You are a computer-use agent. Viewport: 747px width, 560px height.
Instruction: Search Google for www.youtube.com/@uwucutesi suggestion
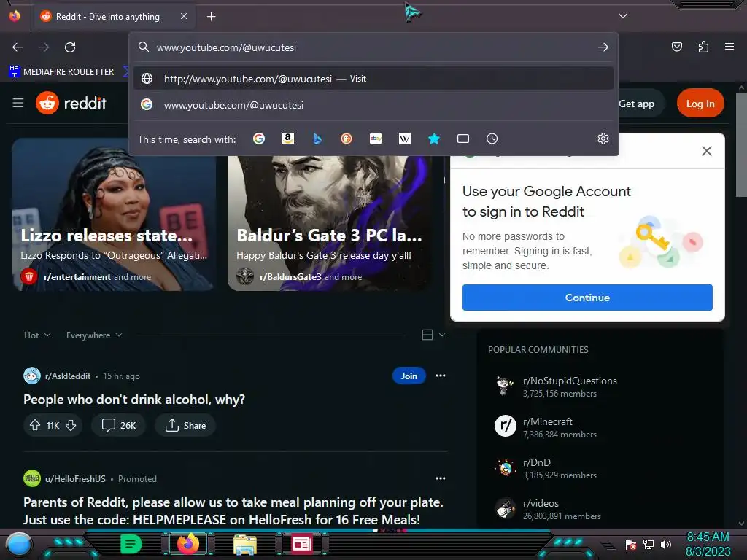pyautogui.click(x=373, y=105)
